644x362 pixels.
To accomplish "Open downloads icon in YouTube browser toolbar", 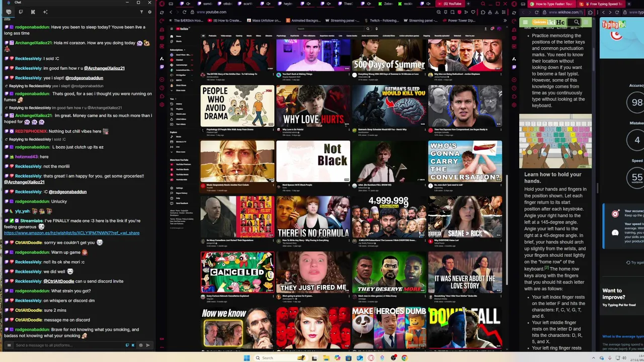I will click(497, 12).
